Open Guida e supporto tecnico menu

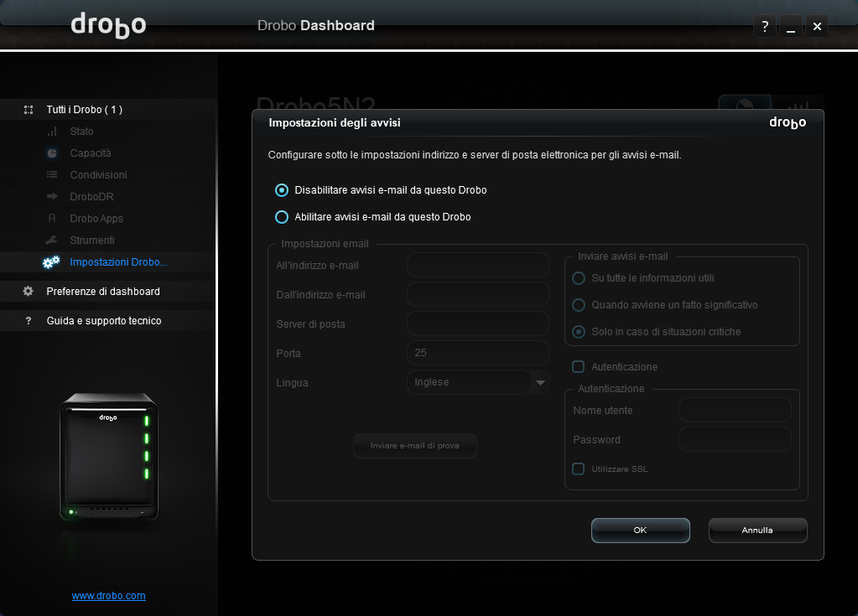point(103,321)
